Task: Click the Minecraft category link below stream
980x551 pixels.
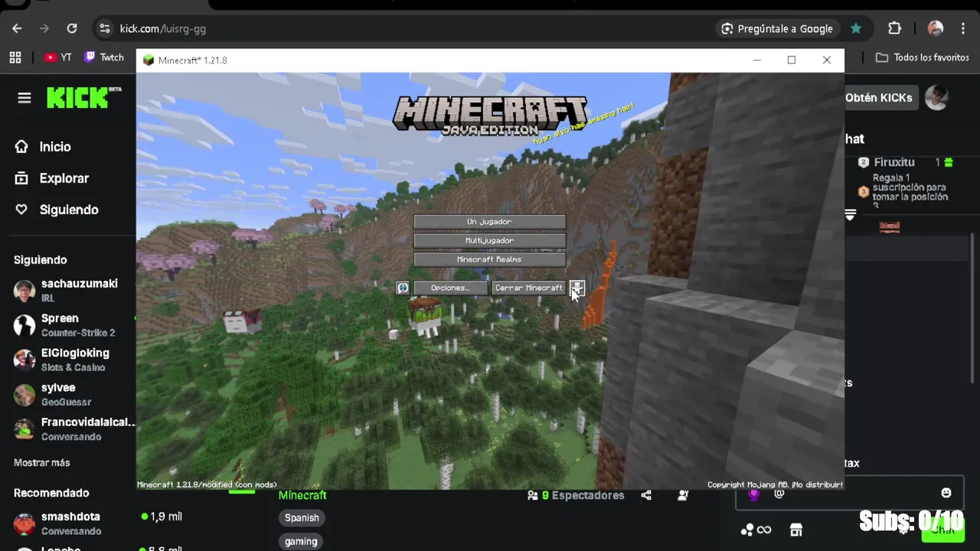Action: pyautogui.click(x=302, y=495)
